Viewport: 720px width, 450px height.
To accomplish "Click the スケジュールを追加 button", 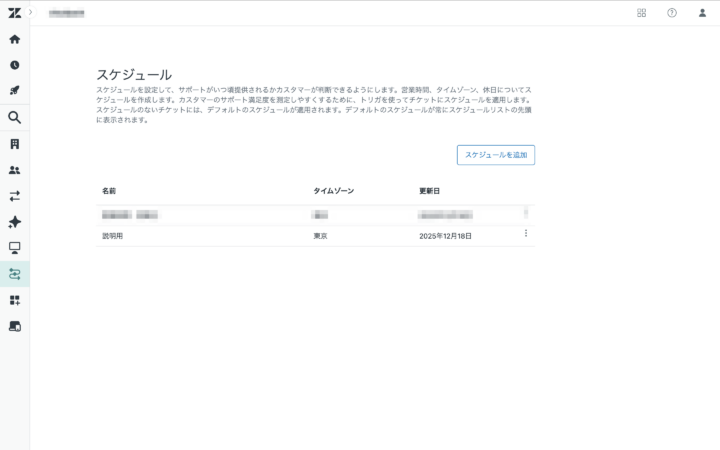I will [496, 155].
